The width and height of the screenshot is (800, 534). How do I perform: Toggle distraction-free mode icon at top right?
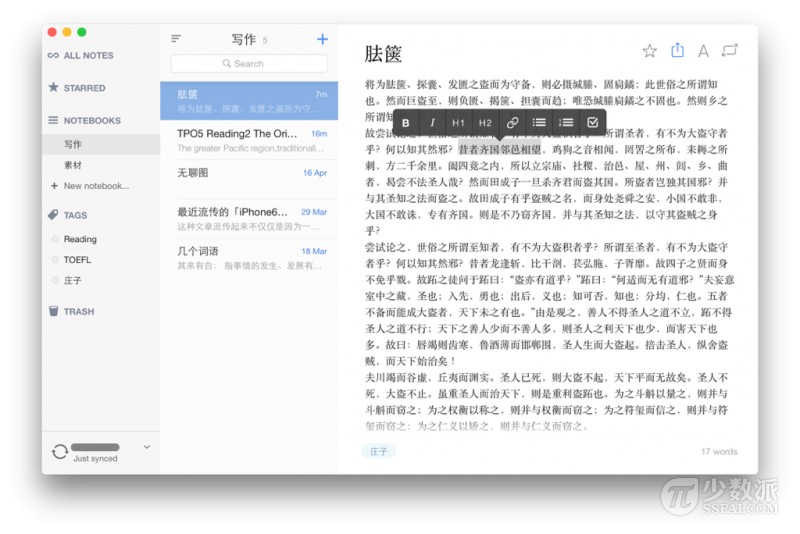(x=730, y=51)
